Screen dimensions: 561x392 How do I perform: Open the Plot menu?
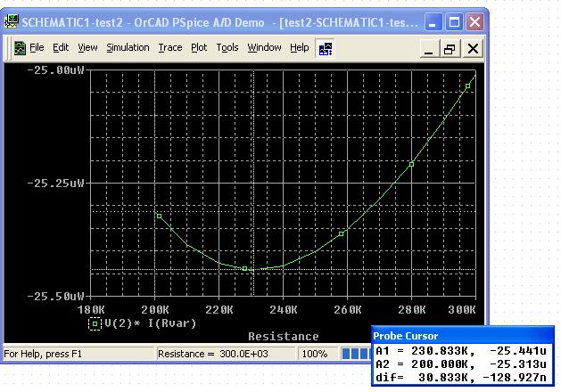(199, 47)
